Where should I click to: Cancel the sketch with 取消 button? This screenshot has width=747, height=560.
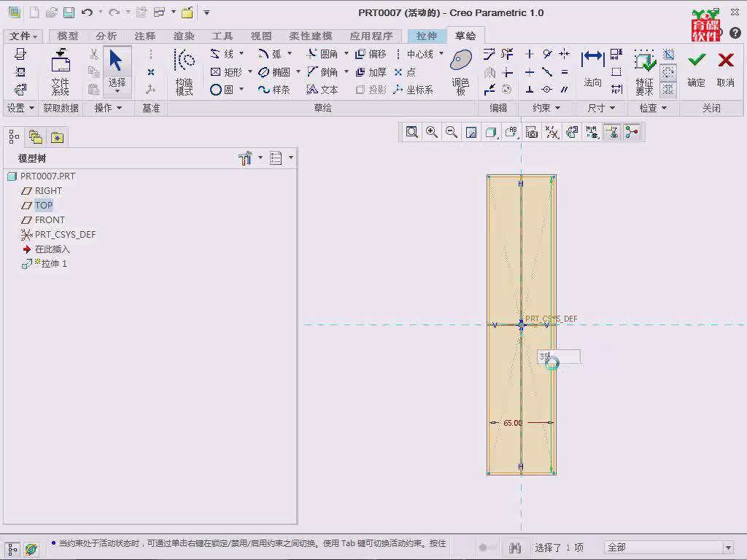(x=726, y=69)
